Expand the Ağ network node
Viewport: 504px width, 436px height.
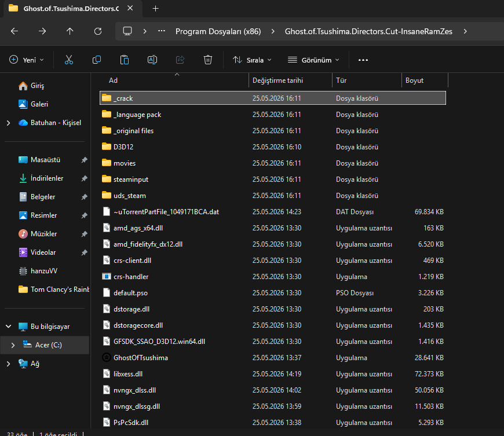coord(8,364)
